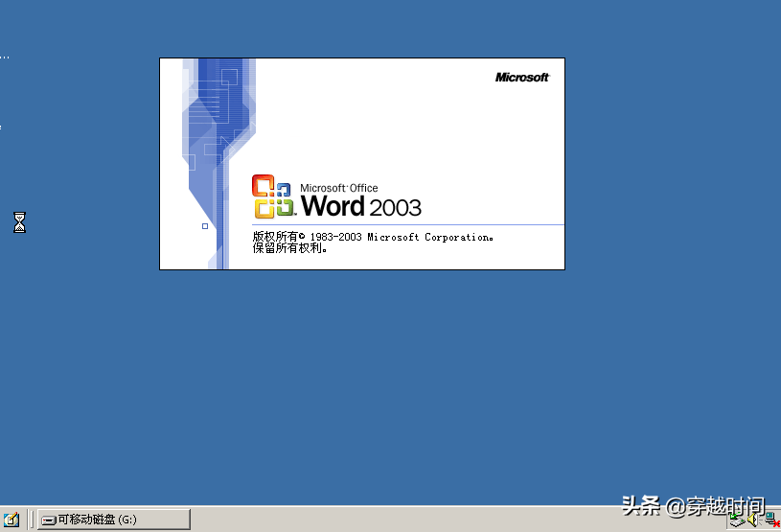Click the Word 2003 title text
The height and width of the screenshot is (532, 781).
click(361, 206)
